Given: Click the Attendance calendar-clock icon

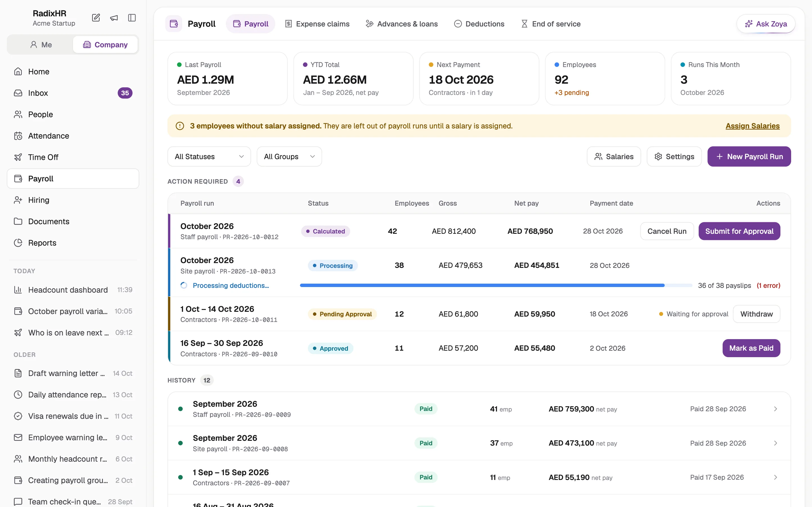Looking at the screenshot, I should point(18,136).
